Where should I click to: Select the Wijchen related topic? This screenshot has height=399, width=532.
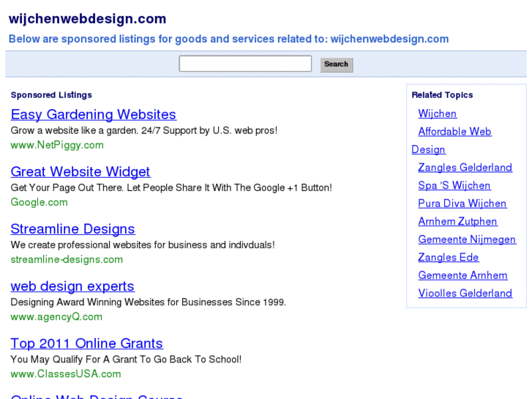click(x=437, y=113)
